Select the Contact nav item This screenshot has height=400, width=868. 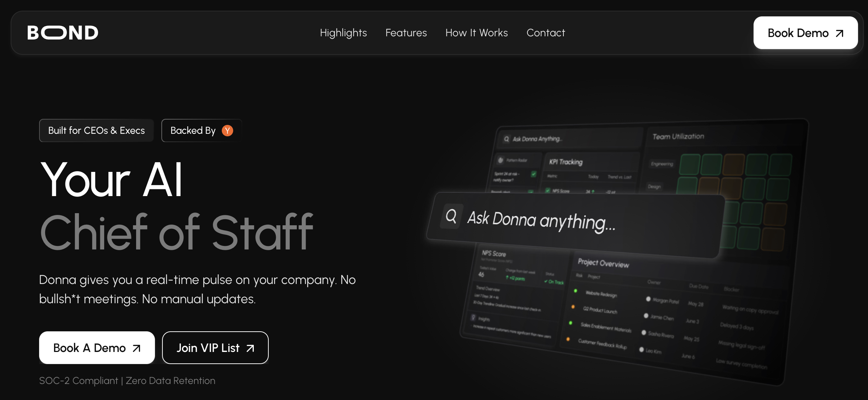coord(546,33)
